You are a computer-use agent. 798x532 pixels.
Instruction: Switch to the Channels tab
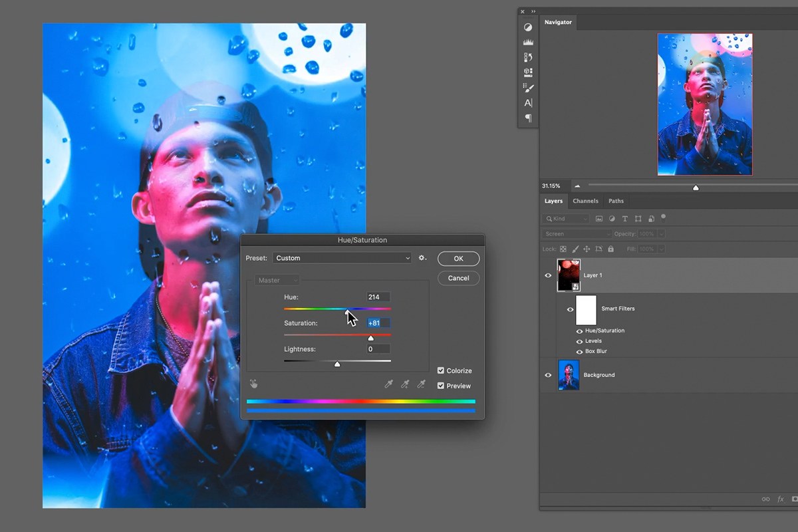click(x=585, y=201)
